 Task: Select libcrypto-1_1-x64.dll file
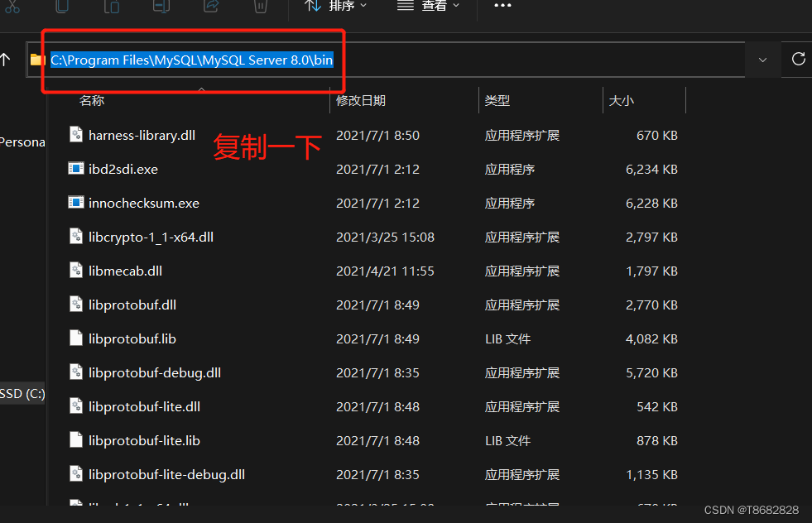point(151,238)
